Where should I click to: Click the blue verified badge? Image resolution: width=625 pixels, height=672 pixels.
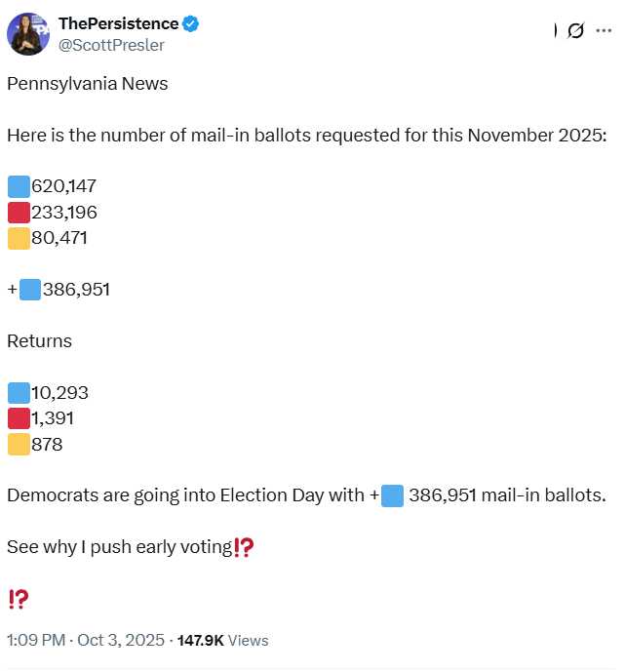[192, 24]
